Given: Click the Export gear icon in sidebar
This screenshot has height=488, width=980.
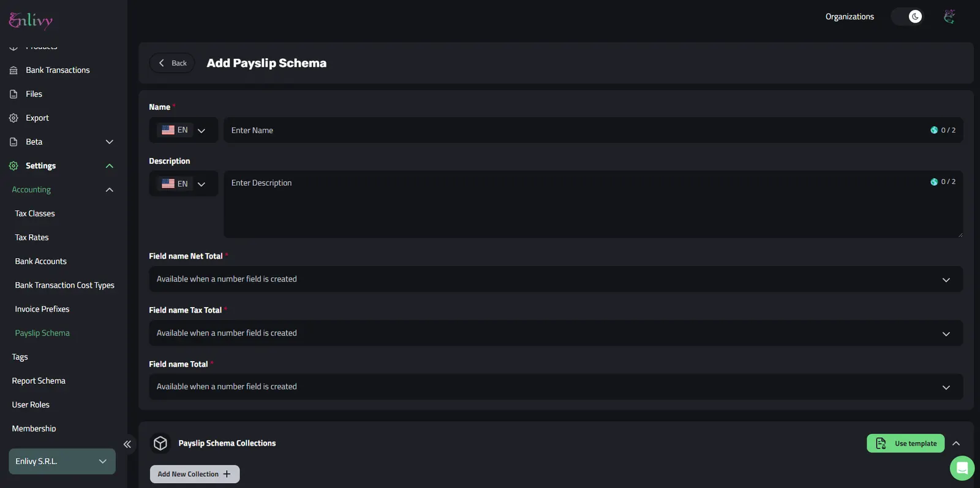Looking at the screenshot, I should (13, 118).
